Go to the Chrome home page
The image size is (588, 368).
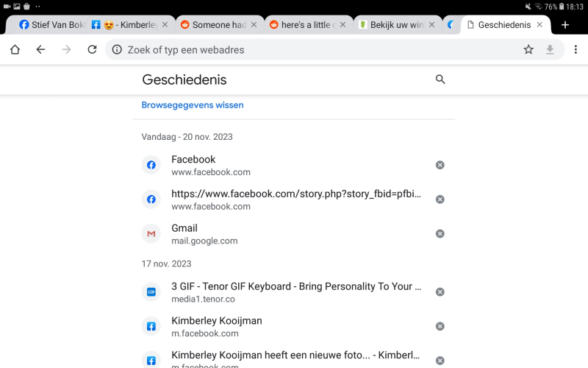pyautogui.click(x=15, y=50)
